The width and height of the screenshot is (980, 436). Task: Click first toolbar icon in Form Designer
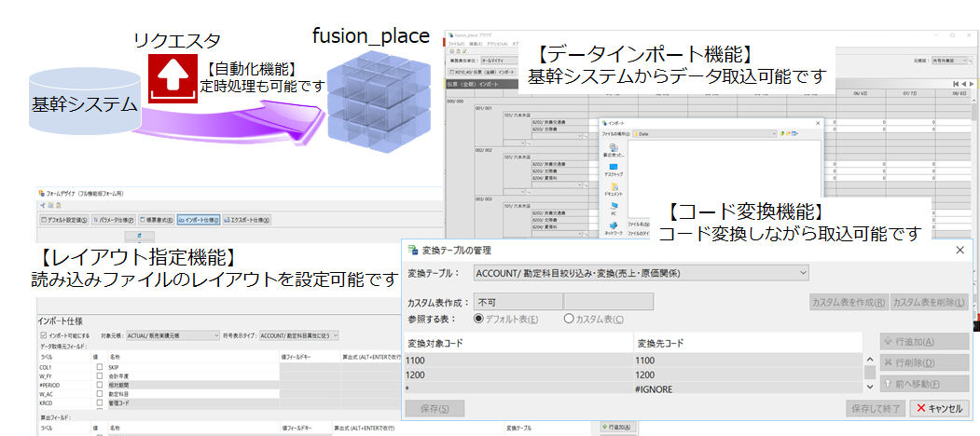[43, 206]
